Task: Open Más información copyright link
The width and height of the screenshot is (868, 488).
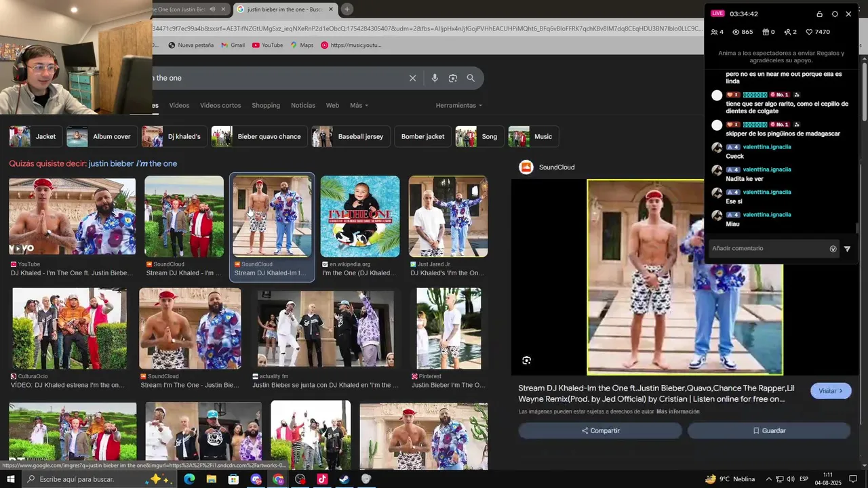Action: tap(678, 411)
